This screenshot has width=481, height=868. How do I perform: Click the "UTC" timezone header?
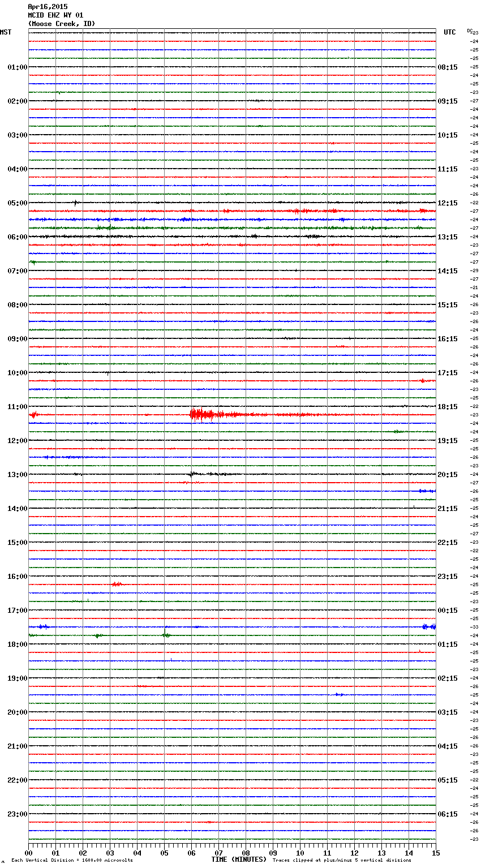(x=450, y=32)
